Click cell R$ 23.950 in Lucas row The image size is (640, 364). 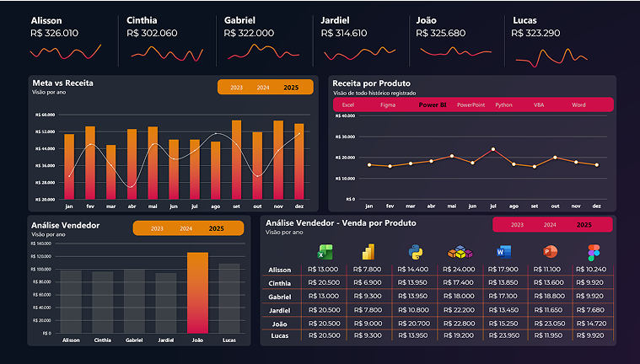[x=503, y=335]
